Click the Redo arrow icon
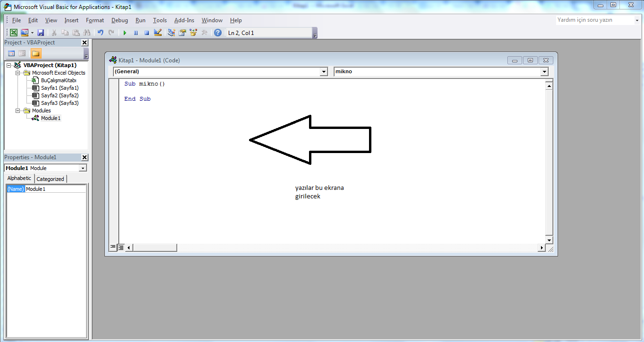The image size is (644, 342). coord(111,33)
